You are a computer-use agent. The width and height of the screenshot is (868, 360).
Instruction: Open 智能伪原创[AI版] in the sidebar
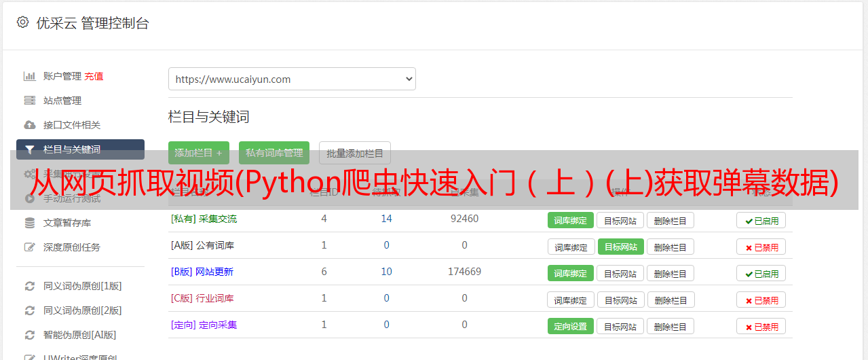coord(80,335)
